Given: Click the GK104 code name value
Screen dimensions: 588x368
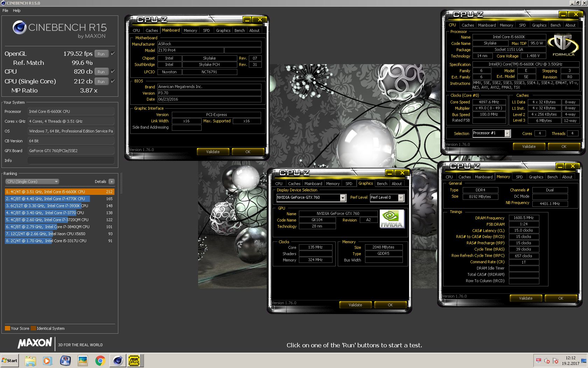Looking at the screenshot, I should pyautogui.click(x=317, y=220).
